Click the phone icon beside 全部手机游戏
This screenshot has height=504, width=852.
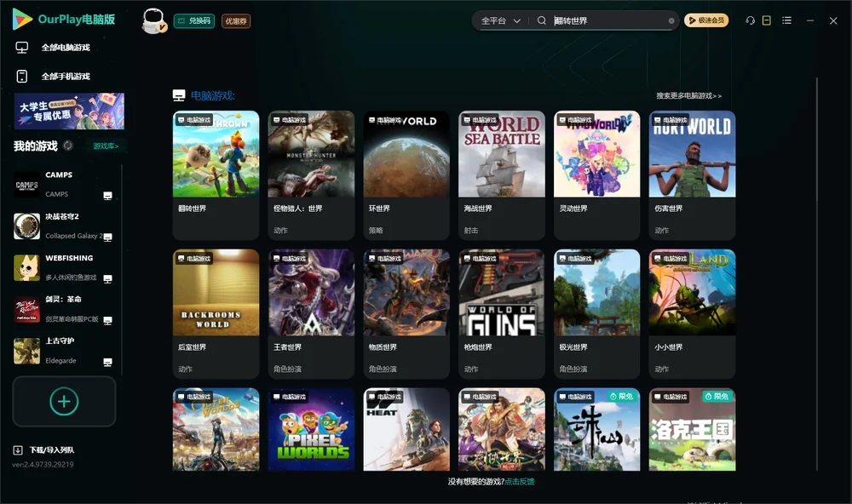(22, 76)
